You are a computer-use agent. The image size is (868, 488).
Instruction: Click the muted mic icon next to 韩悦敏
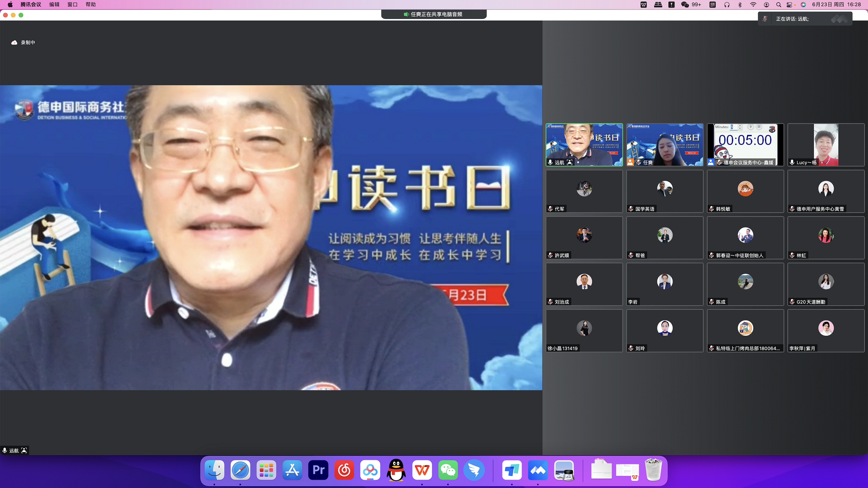(x=711, y=209)
